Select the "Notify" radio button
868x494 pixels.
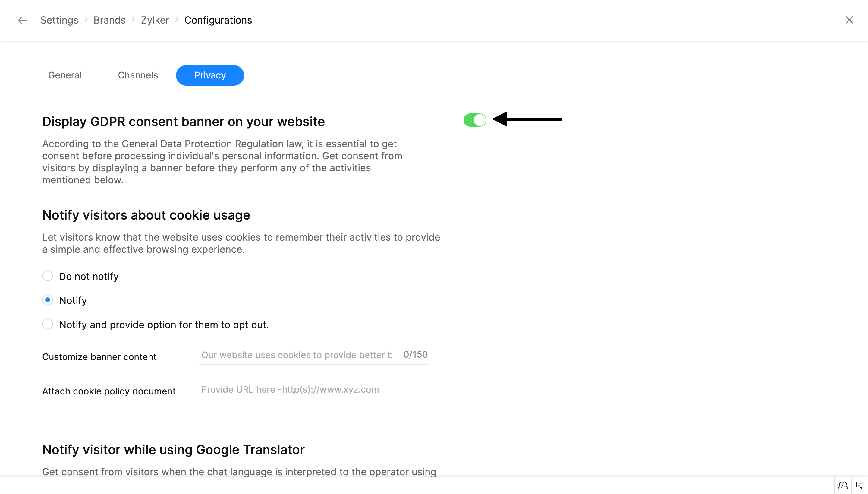pyautogui.click(x=48, y=300)
